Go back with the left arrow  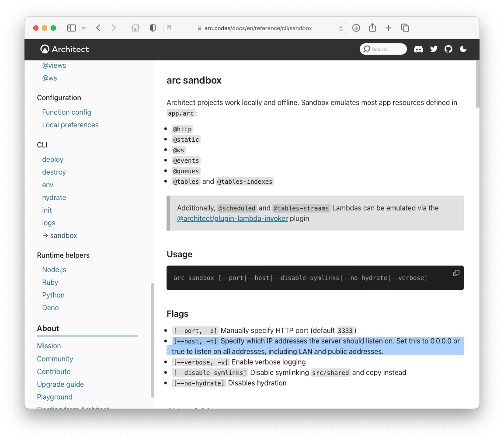click(x=98, y=28)
